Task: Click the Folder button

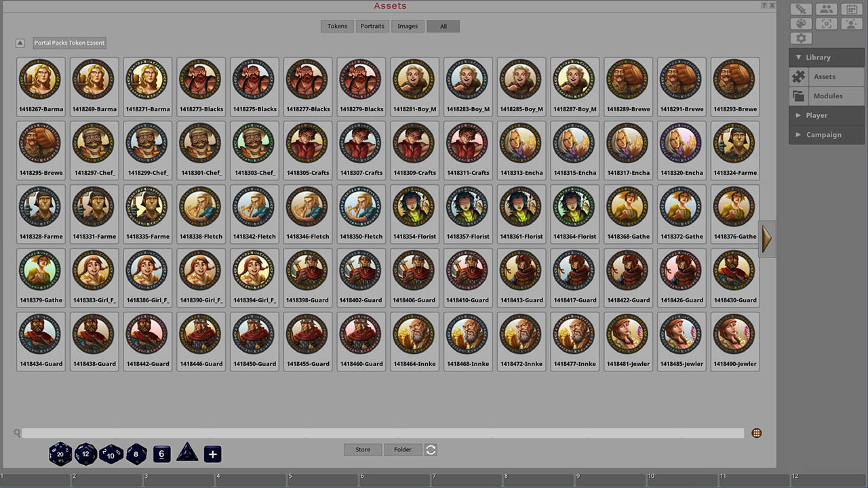Action: click(x=403, y=449)
